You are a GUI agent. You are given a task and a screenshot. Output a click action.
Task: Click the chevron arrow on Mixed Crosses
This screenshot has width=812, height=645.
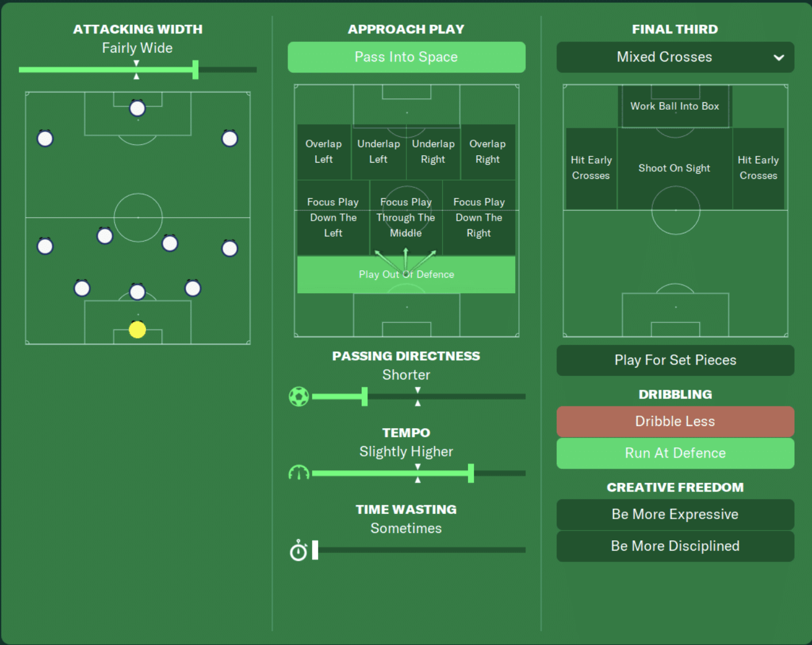[779, 57]
